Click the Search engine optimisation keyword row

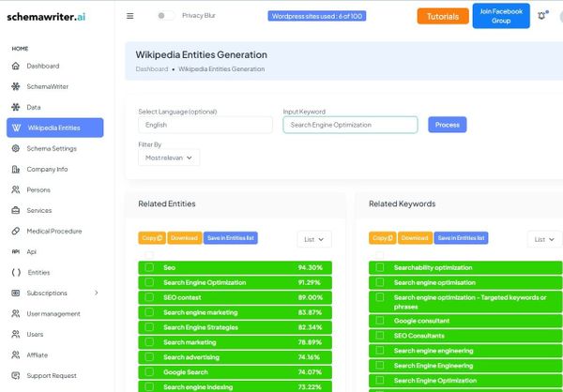point(465,282)
